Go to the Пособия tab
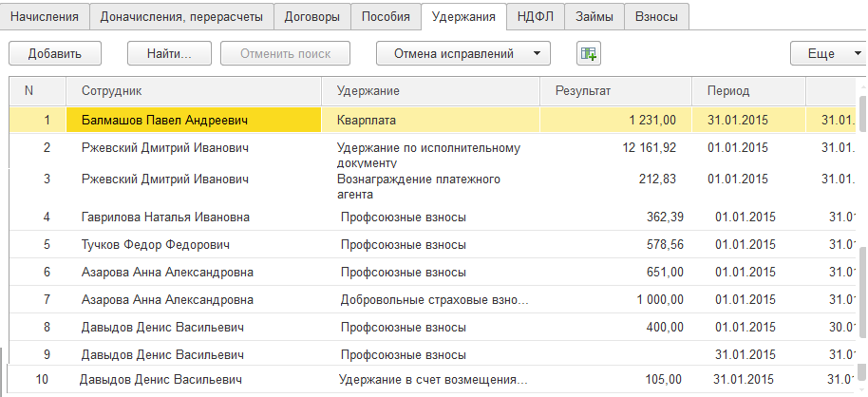868x397 pixels. pos(386,16)
